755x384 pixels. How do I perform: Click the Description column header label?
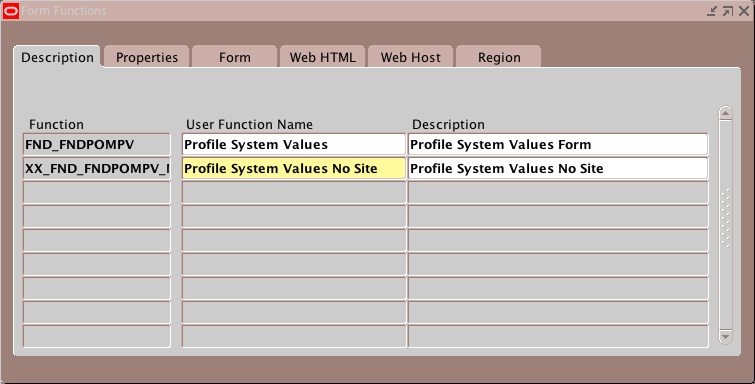click(x=448, y=124)
